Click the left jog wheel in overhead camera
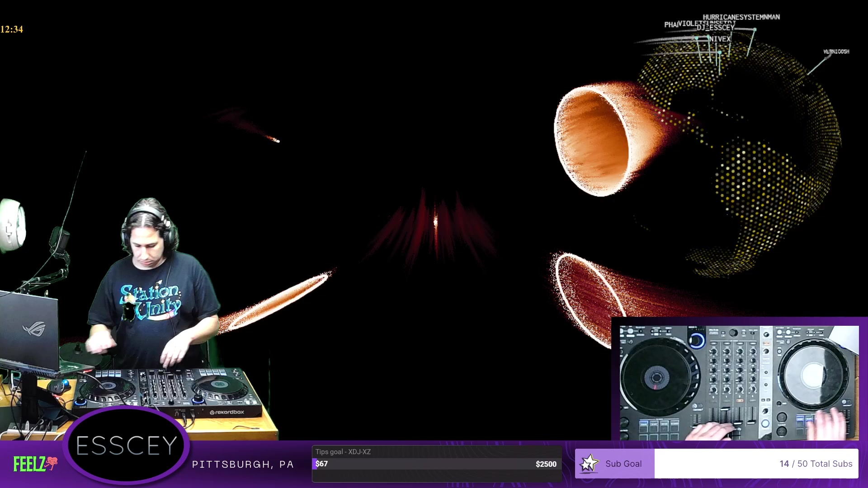Viewport: 868px width, 488px height. (x=656, y=377)
